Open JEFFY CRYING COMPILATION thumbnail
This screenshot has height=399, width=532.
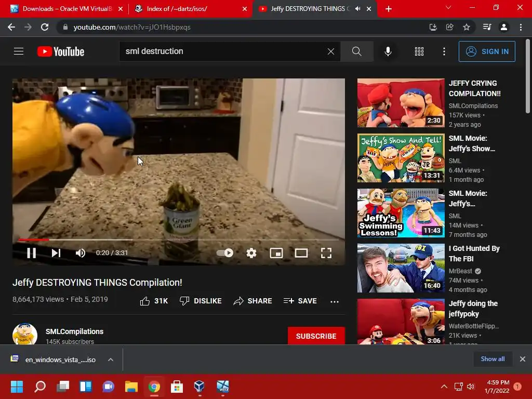[401, 103]
